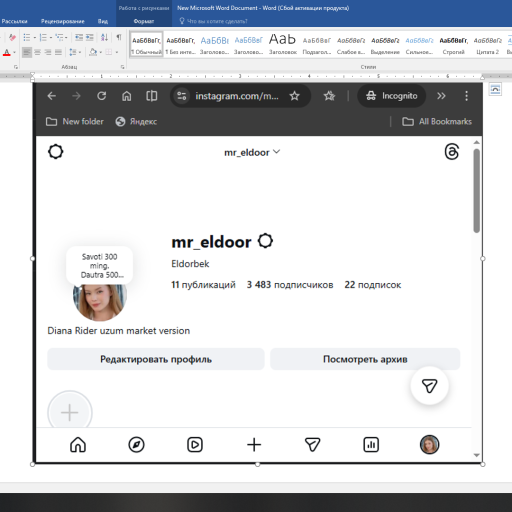Open the Рецензирование ribbon tab
This screenshot has height=512, width=512.
tap(63, 21)
